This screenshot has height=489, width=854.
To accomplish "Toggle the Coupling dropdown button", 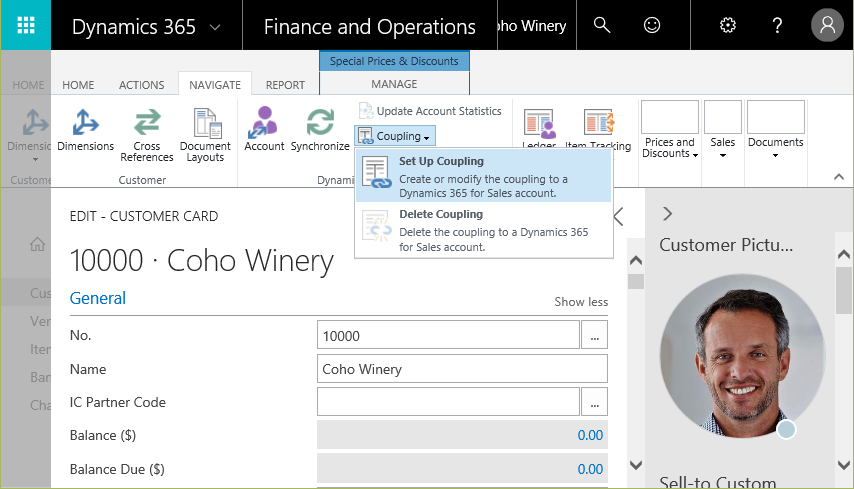I will click(395, 136).
